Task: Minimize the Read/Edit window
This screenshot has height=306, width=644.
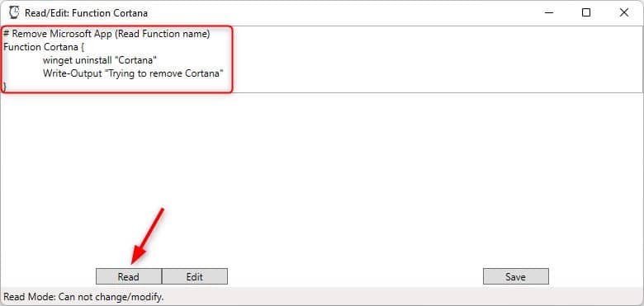Action: pyautogui.click(x=549, y=12)
